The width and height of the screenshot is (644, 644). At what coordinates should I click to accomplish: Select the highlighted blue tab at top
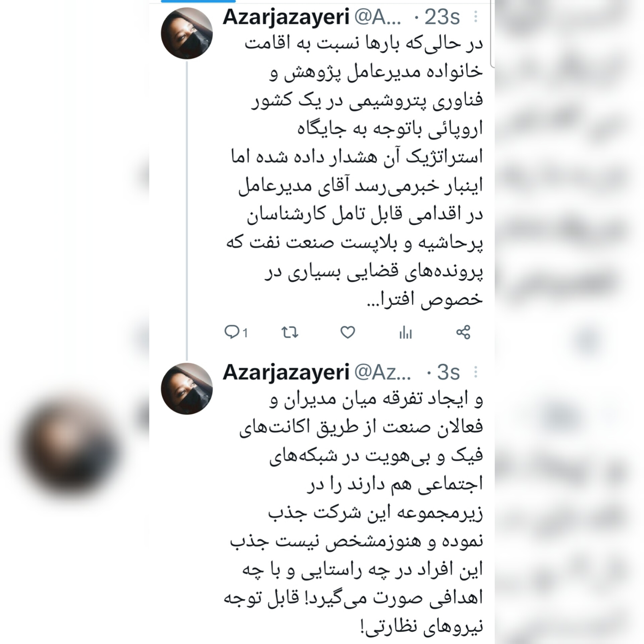pos(198,1)
